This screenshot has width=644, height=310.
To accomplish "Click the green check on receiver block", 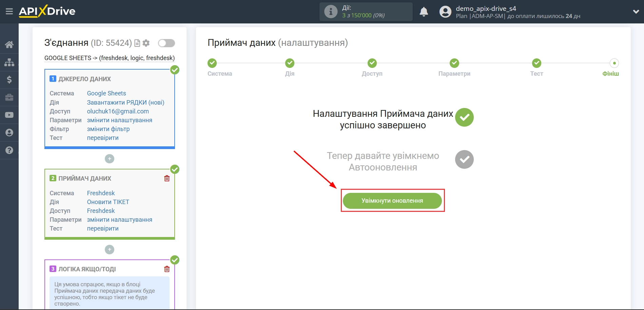I will point(175,169).
